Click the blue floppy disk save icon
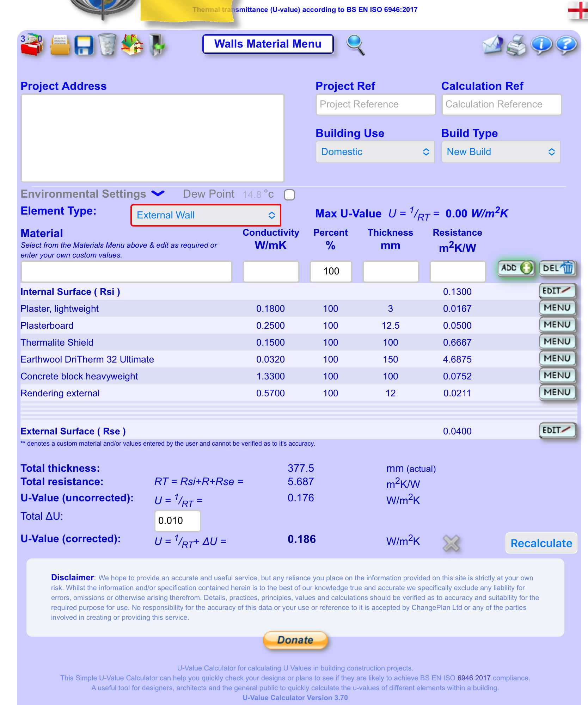 pyautogui.click(x=84, y=45)
